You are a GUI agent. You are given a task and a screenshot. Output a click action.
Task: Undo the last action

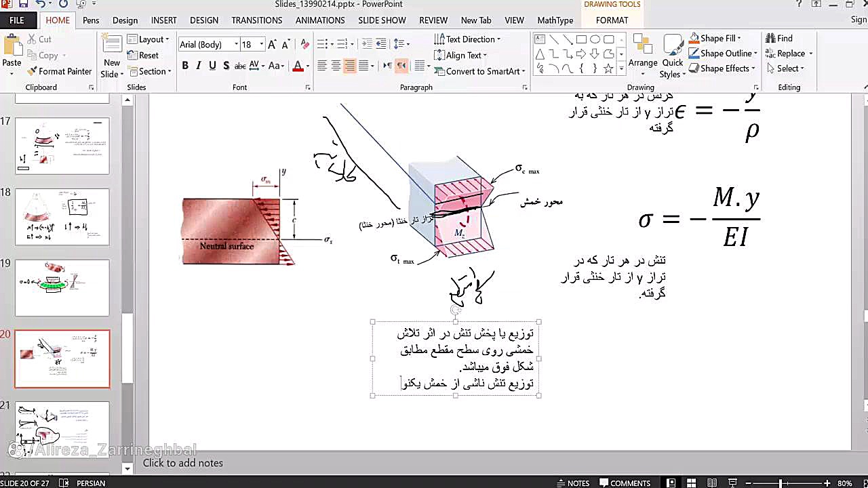click(x=41, y=4)
